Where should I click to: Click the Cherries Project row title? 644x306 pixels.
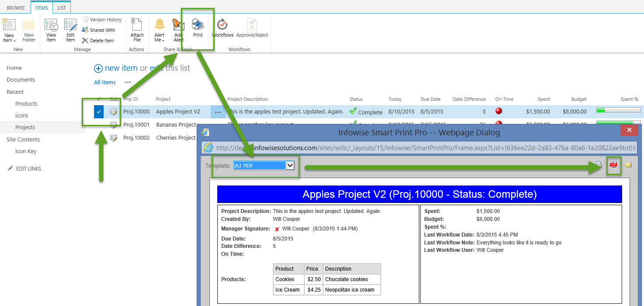[x=176, y=138]
